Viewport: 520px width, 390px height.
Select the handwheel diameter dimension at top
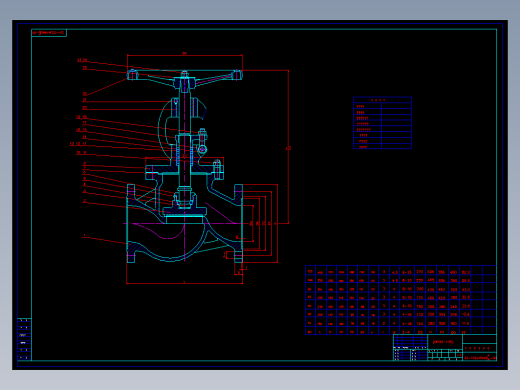185,55
